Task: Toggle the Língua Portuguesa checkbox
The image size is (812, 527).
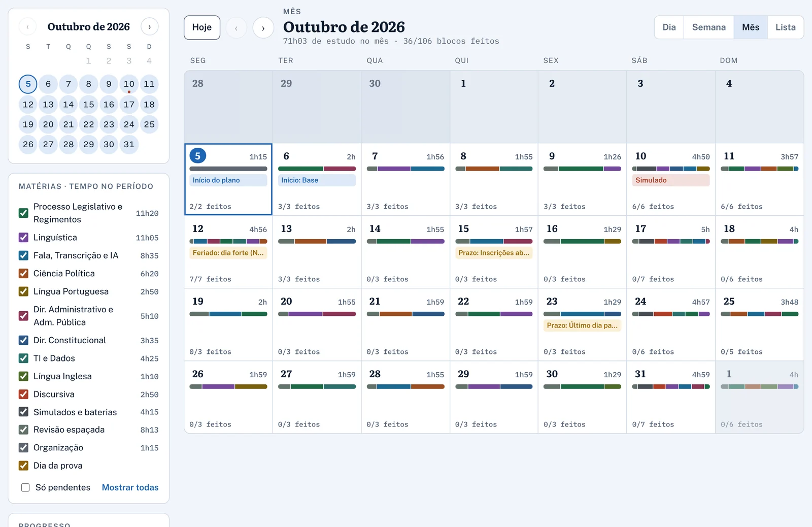Action: [x=23, y=291]
